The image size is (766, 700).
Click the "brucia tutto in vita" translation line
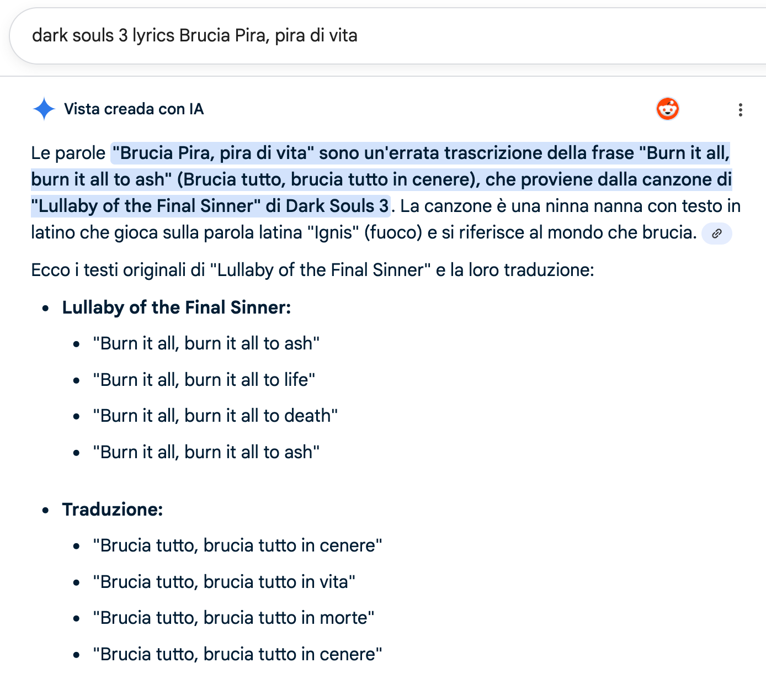(224, 582)
